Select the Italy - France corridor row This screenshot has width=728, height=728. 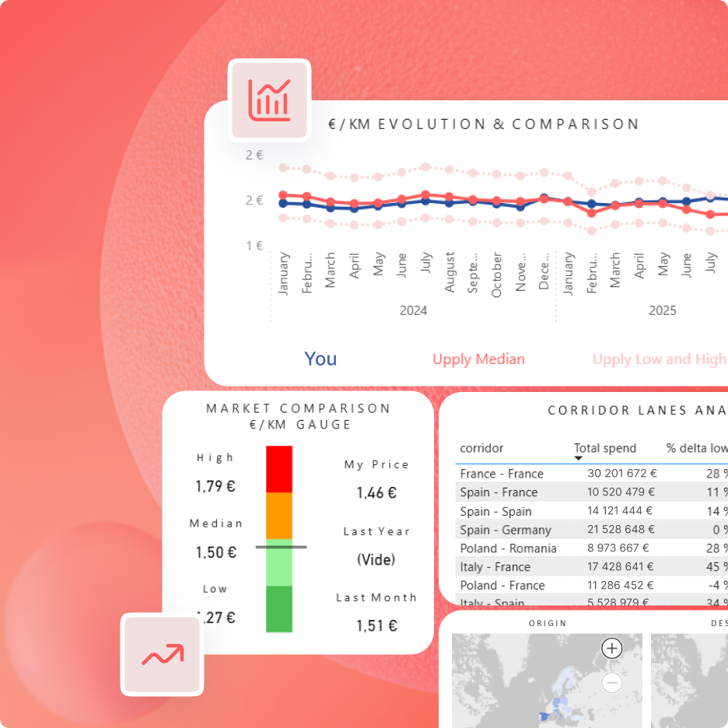click(x=495, y=567)
